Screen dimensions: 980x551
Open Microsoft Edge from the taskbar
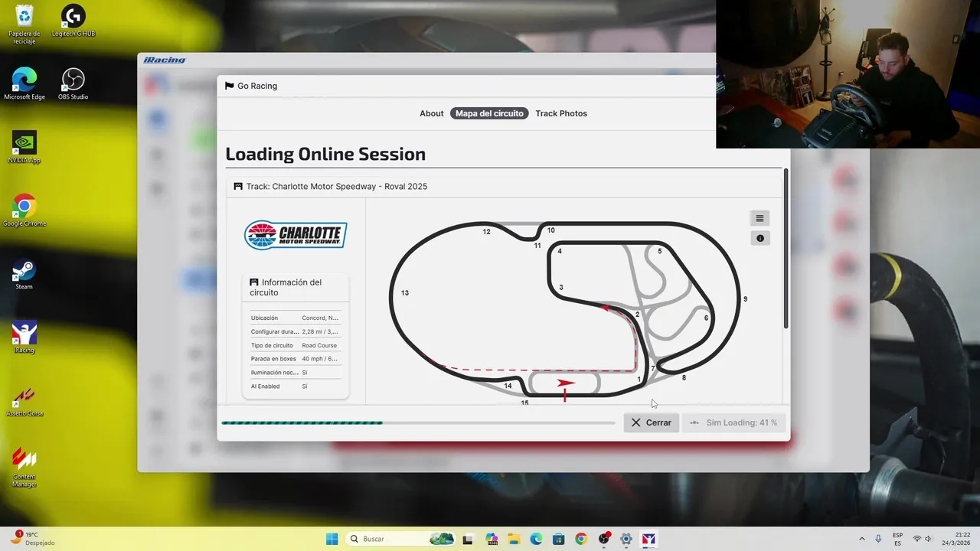pyautogui.click(x=536, y=539)
